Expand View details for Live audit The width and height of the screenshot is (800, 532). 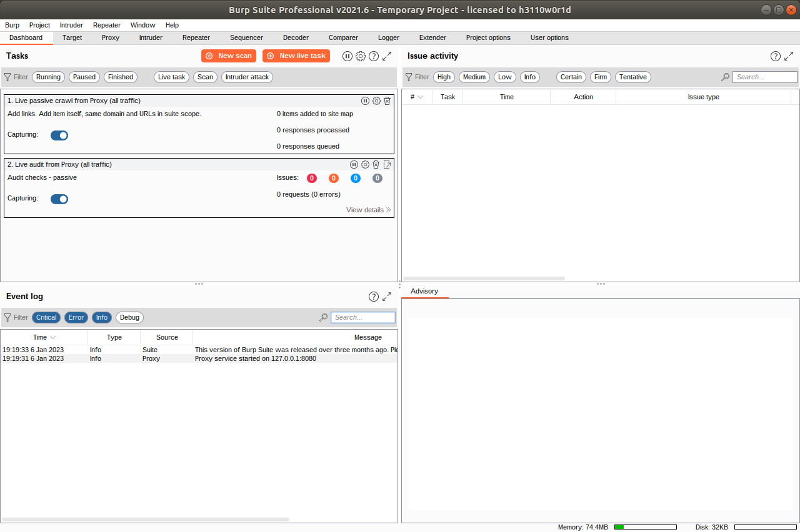[369, 210]
